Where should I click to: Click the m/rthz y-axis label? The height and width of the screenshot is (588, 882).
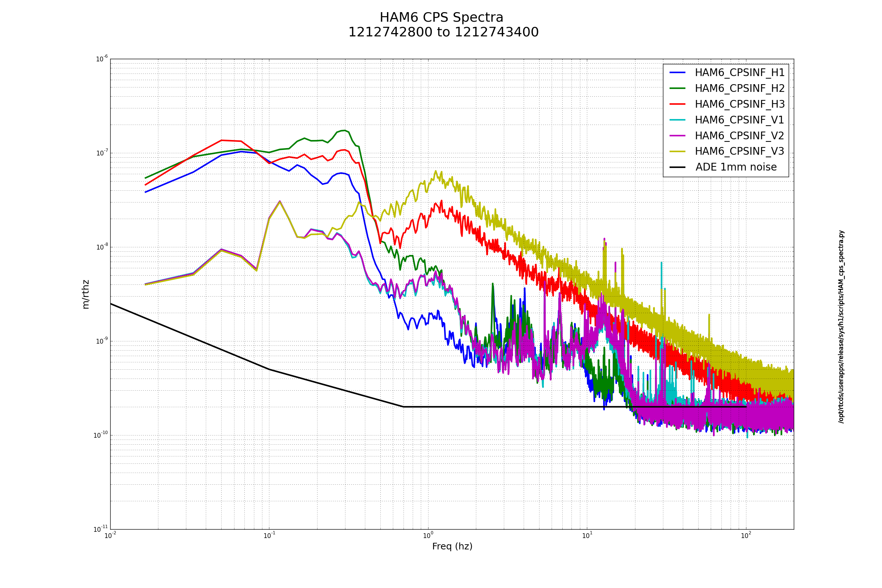click(x=86, y=294)
